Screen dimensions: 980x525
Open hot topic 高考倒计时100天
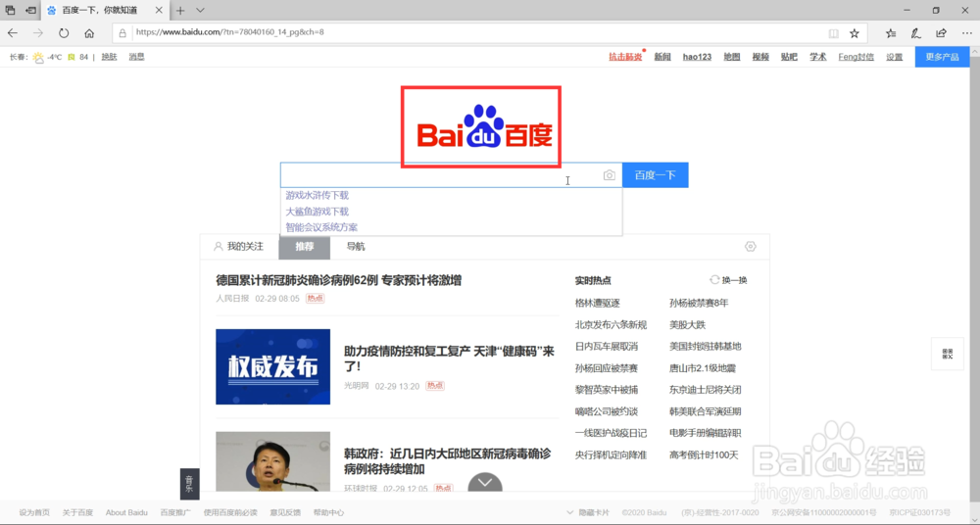coord(704,455)
